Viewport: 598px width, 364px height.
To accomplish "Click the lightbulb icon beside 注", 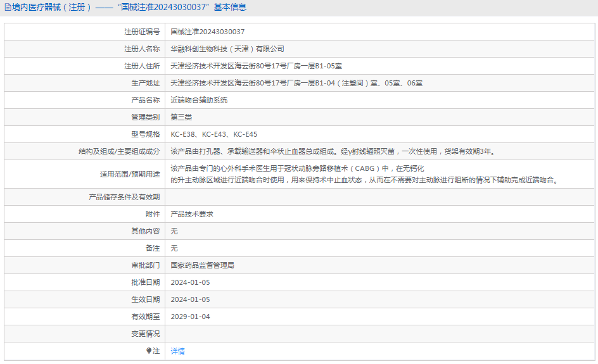I will coord(149,351).
